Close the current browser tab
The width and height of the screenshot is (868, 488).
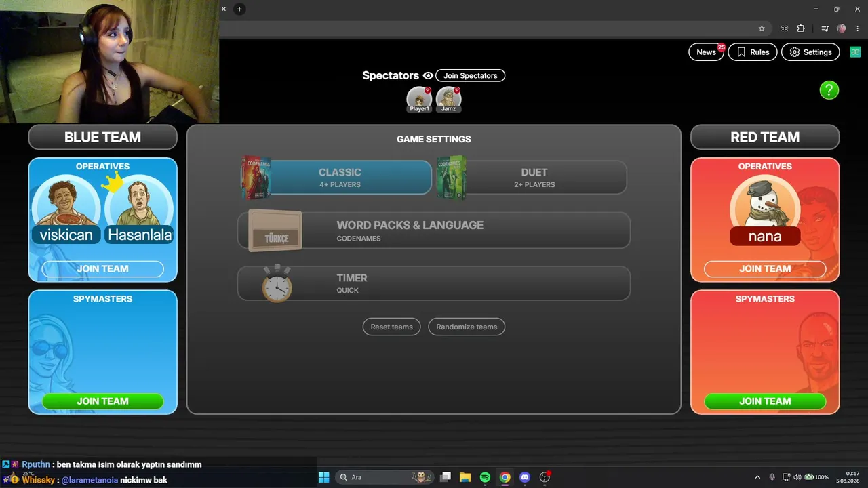pos(224,9)
